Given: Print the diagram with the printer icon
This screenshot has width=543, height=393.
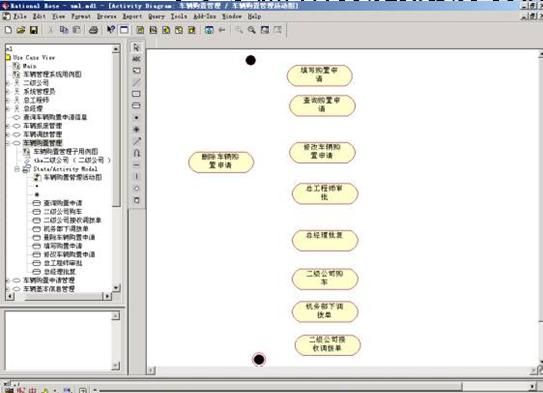Looking at the screenshot, I should click(x=93, y=30).
